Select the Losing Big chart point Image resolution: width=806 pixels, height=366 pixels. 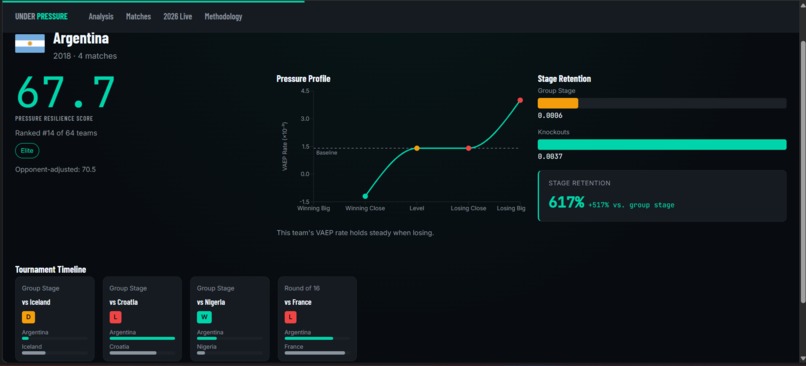pos(520,100)
